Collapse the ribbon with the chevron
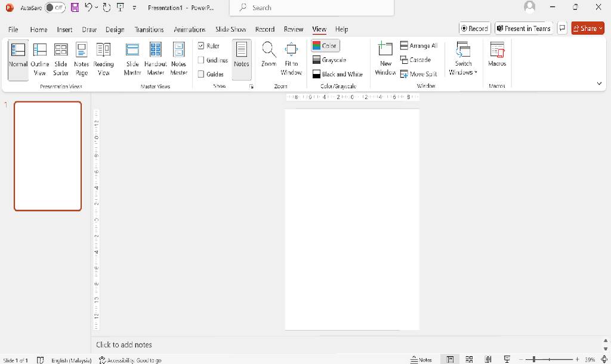611x364 pixels. pyautogui.click(x=599, y=84)
